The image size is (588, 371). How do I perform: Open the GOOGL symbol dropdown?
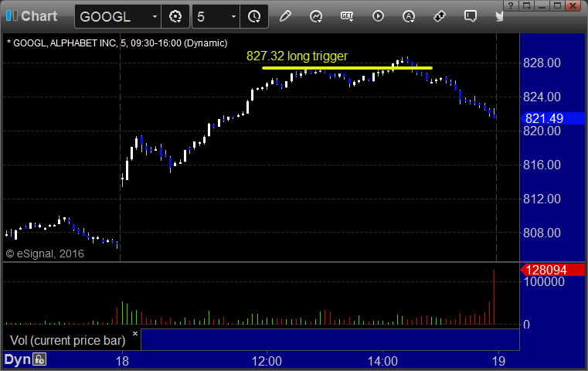click(x=155, y=16)
